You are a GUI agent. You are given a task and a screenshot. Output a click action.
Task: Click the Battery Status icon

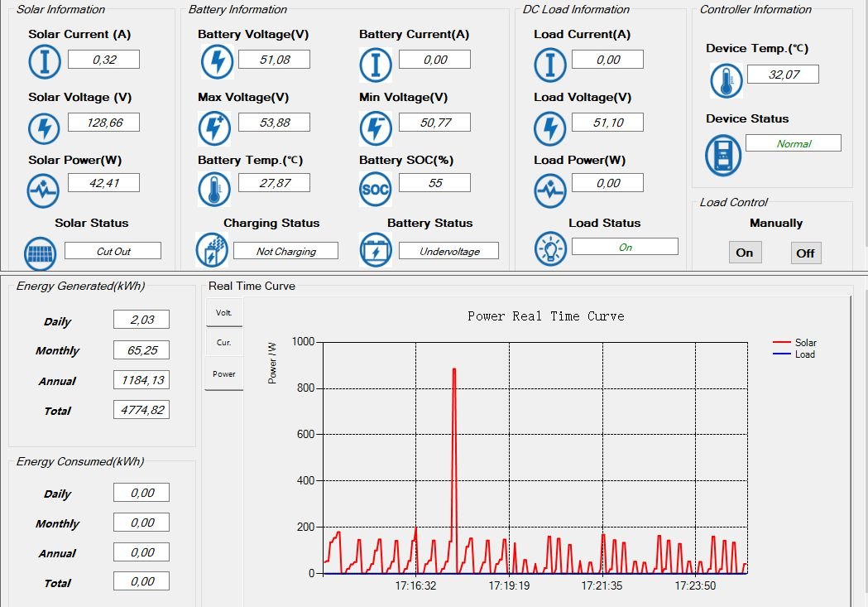(376, 249)
